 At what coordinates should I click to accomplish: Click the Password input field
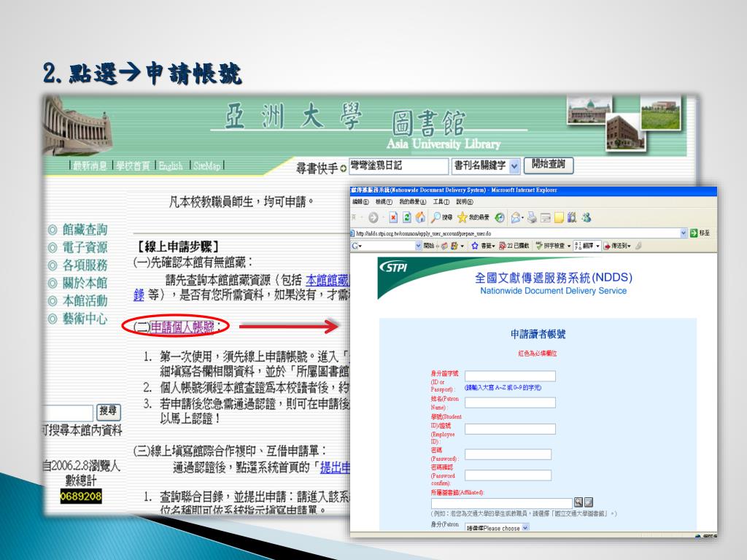click(508, 454)
